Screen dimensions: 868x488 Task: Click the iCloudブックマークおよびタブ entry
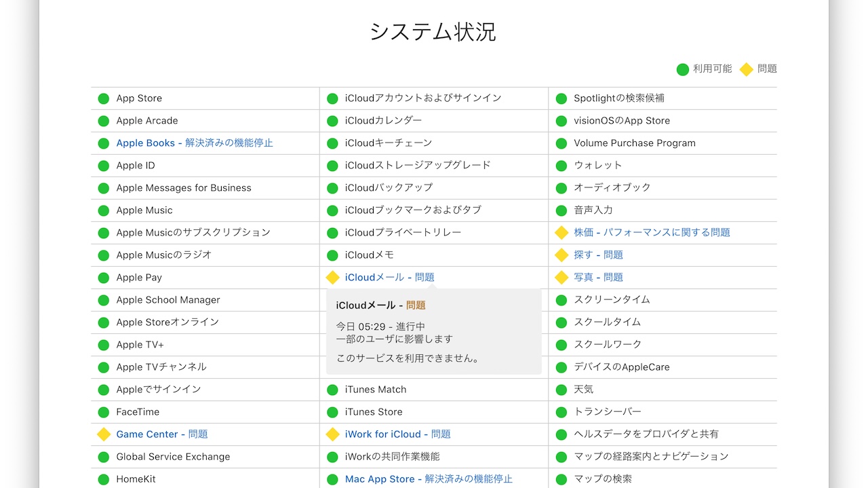(413, 210)
